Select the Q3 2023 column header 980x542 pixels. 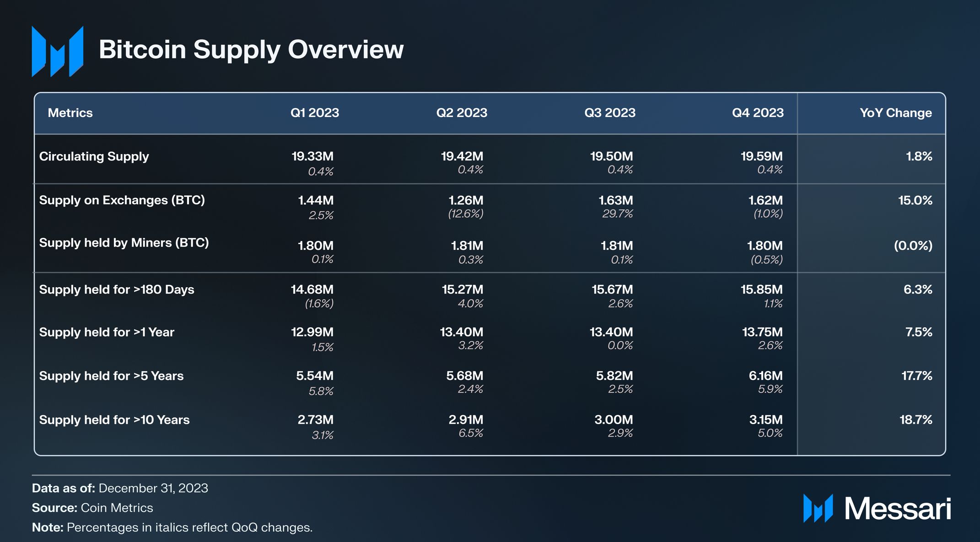610,113
